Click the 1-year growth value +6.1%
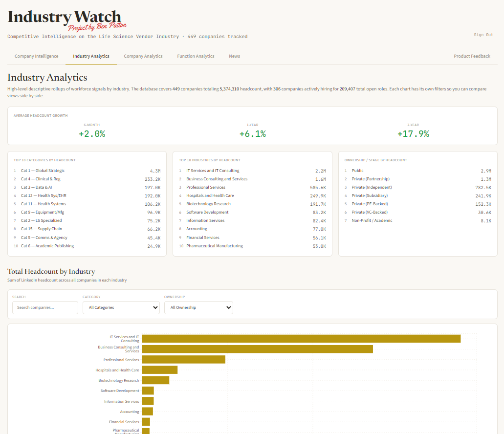The image size is (504, 434). [x=253, y=134]
